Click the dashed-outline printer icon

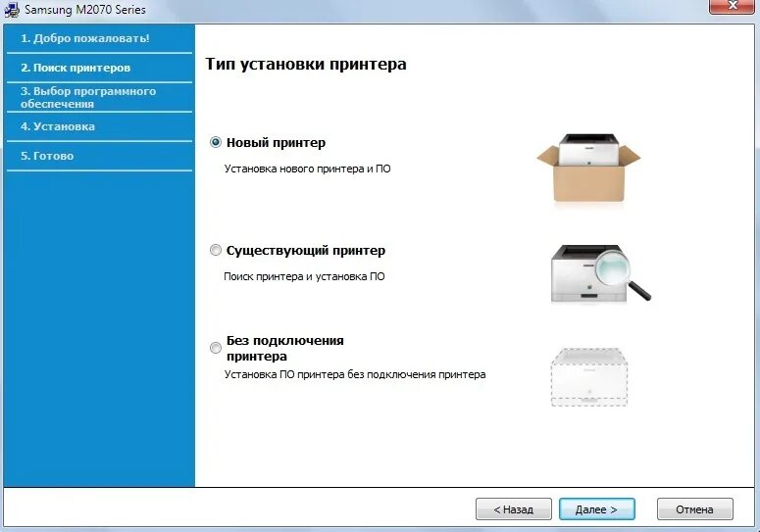click(589, 377)
